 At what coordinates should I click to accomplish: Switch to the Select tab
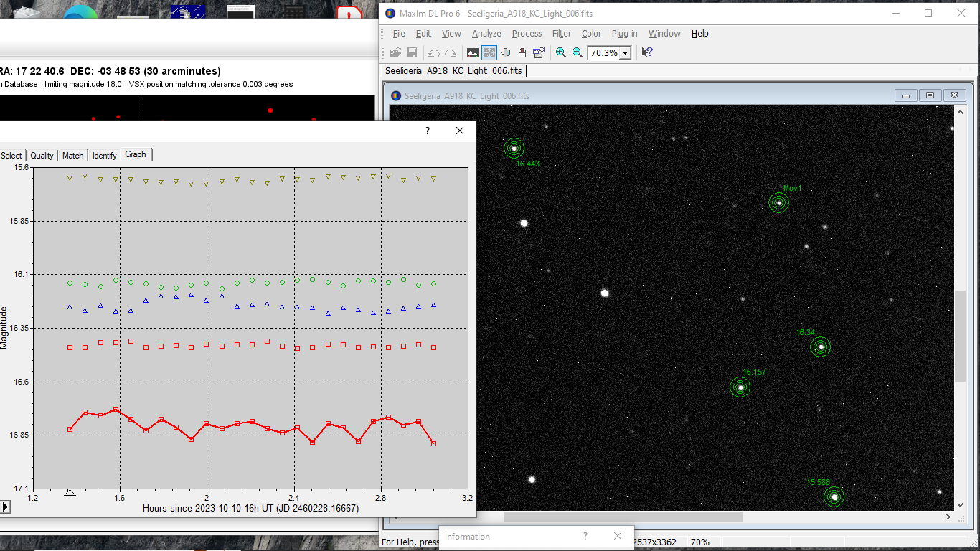(11, 155)
